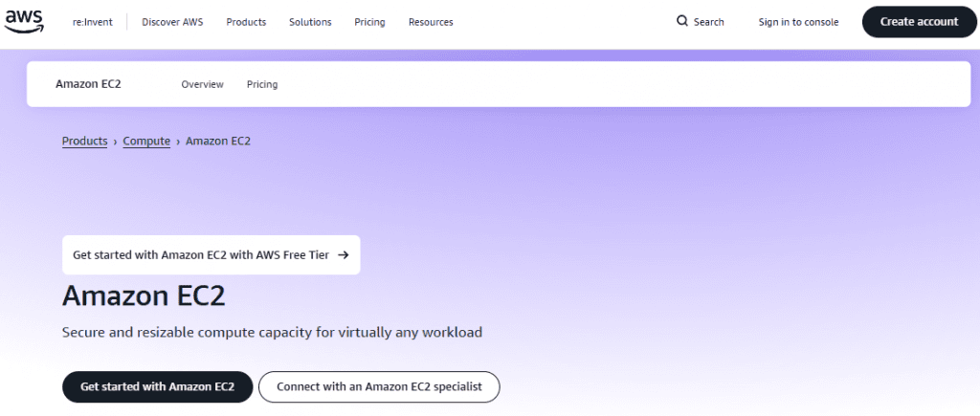
Task: Click the Amazon EC2 breadcrumb text
Action: tap(218, 142)
